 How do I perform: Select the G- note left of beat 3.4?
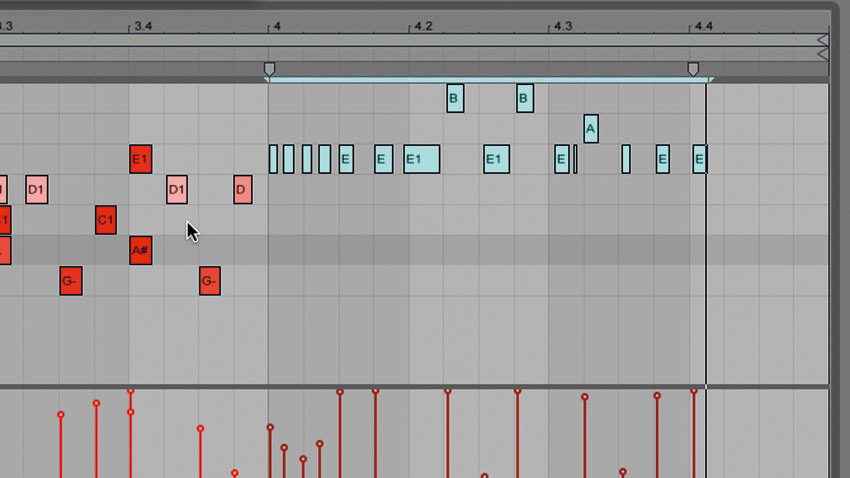coord(71,281)
